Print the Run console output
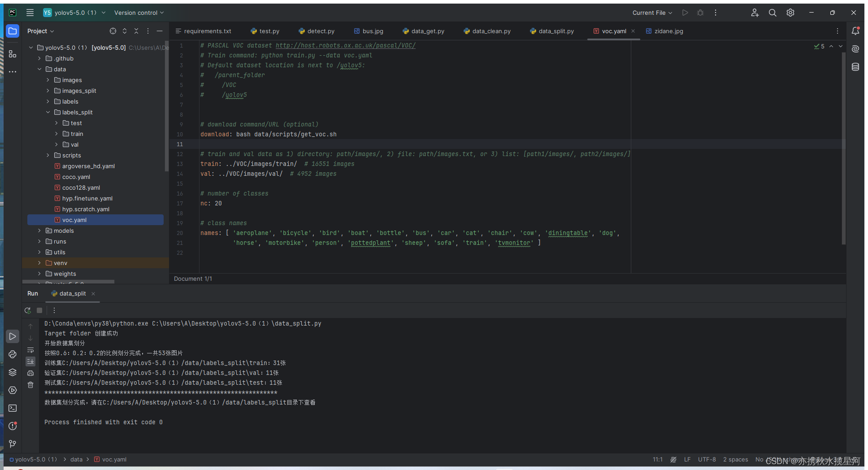The image size is (868, 470). [x=30, y=373]
